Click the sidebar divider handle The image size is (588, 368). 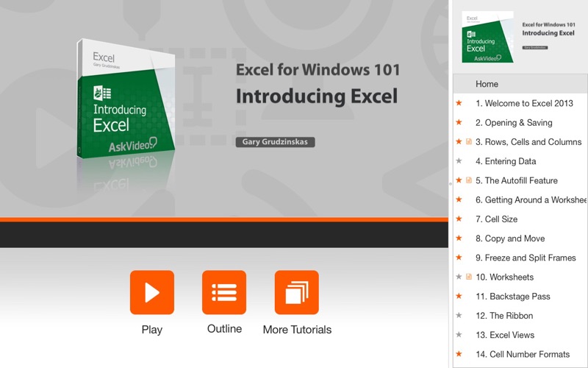[x=451, y=184]
